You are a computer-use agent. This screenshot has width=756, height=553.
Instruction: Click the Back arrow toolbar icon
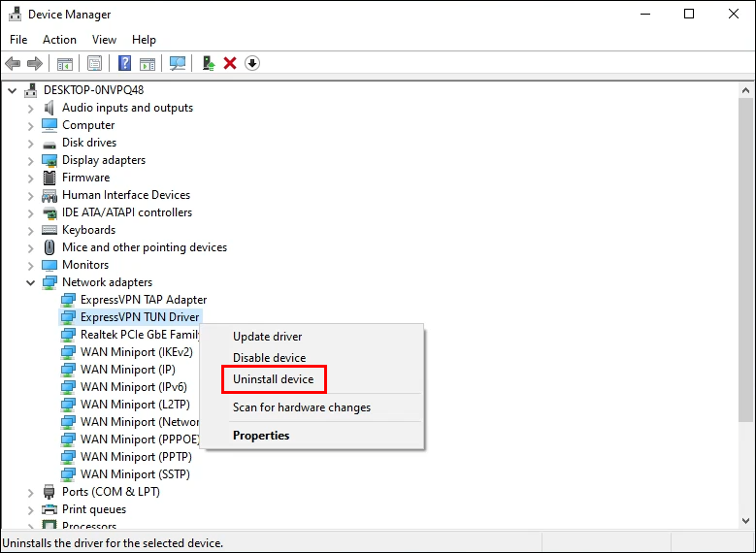(13, 63)
